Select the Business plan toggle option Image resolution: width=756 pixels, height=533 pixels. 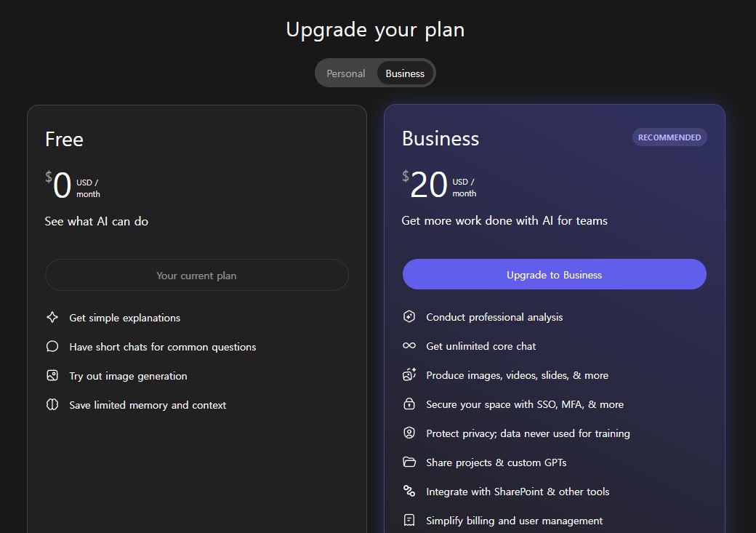coord(405,73)
